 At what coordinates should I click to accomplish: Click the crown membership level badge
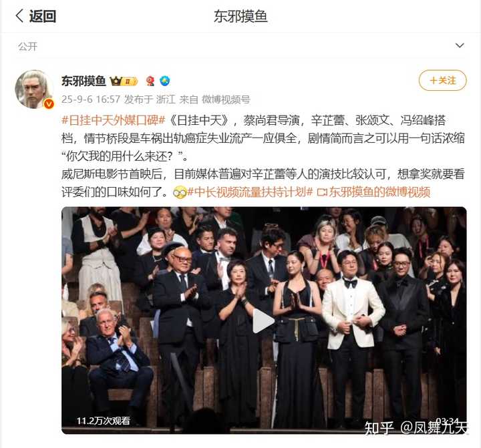pos(124,81)
